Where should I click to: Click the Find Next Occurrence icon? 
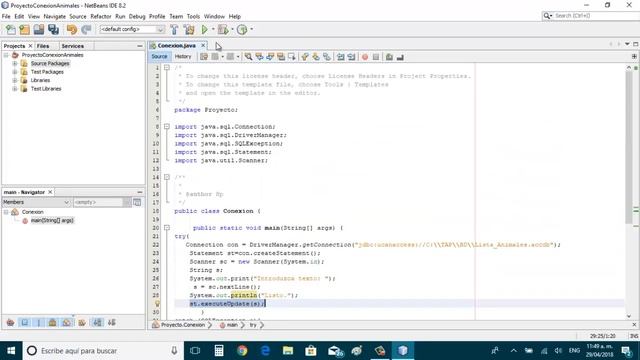pyautogui.click(x=270, y=57)
